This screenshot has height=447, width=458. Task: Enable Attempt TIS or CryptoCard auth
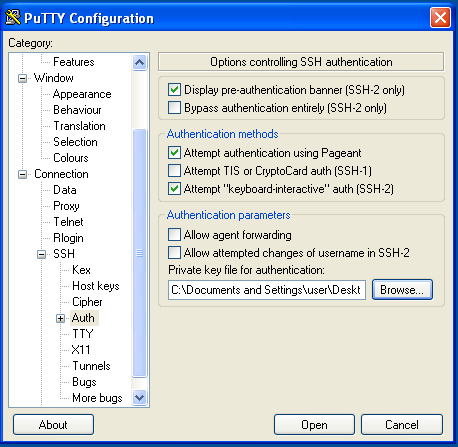tap(174, 171)
